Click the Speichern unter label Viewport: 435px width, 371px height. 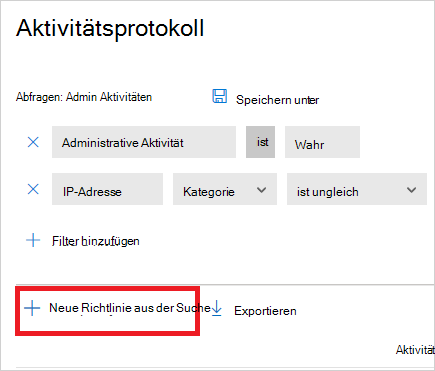pyautogui.click(x=277, y=100)
